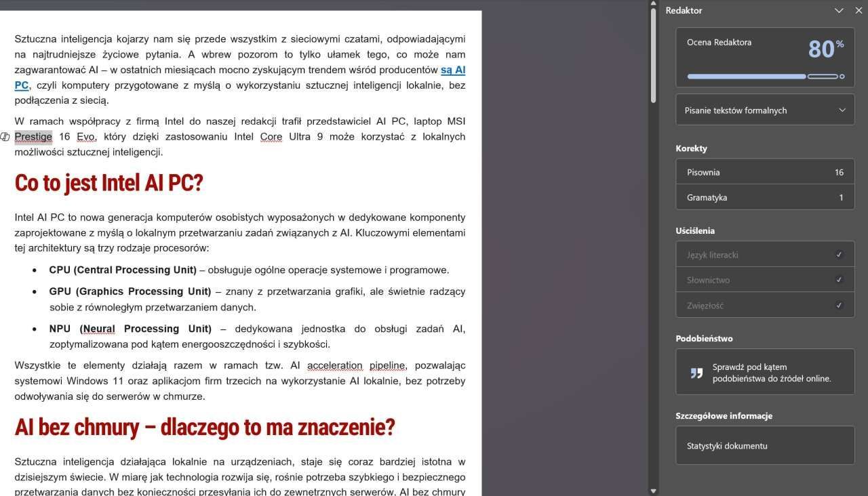The image size is (868, 496).
Task: Click the chevron arrow in writing style box
Action: click(842, 110)
